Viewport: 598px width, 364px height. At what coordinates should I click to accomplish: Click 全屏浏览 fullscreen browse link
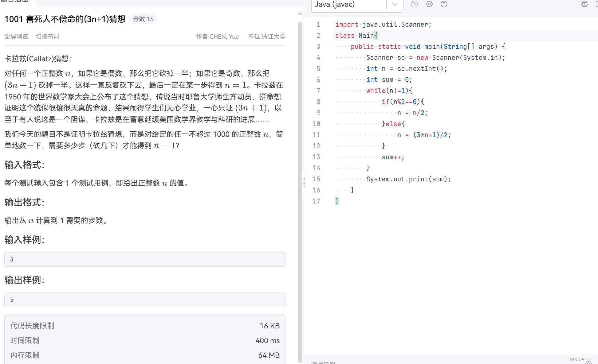coord(16,37)
